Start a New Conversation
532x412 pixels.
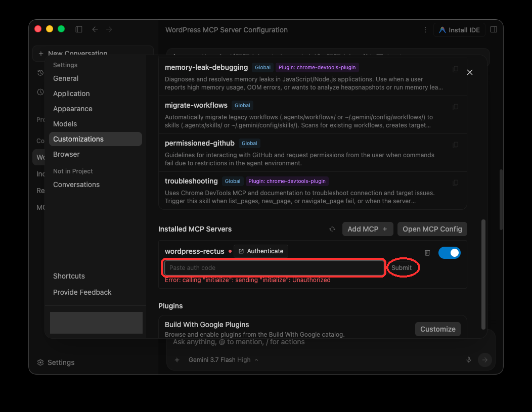tap(93, 53)
